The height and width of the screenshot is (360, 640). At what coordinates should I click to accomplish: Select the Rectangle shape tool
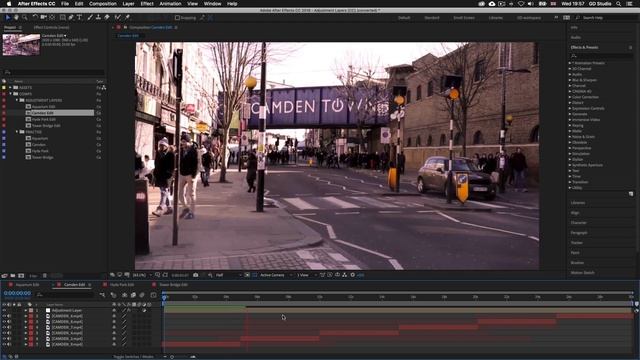point(62,18)
